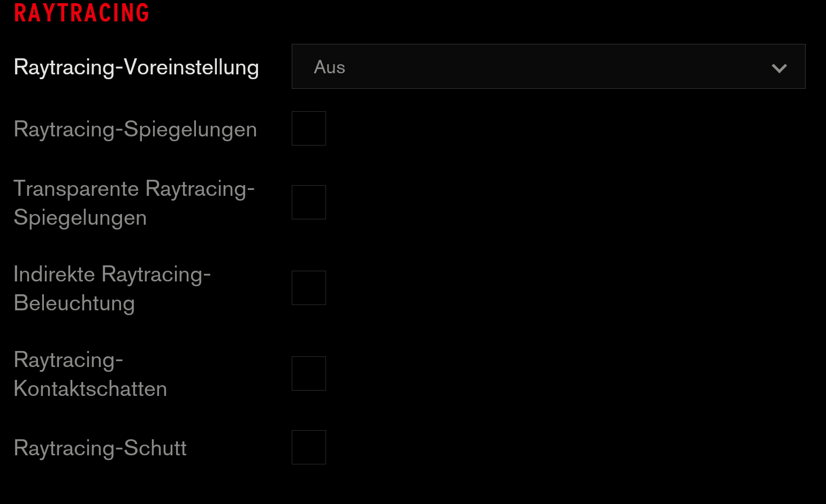Toggle the Transparente Raytracing-Spiegelungen checkbox
The image size is (826, 504).
point(309,202)
